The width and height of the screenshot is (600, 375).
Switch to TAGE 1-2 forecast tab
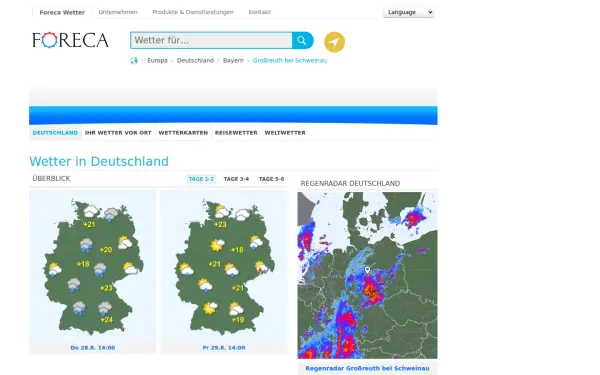click(201, 179)
